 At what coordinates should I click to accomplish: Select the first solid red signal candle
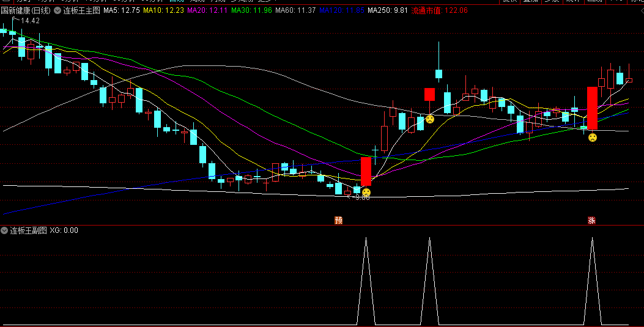(366, 171)
